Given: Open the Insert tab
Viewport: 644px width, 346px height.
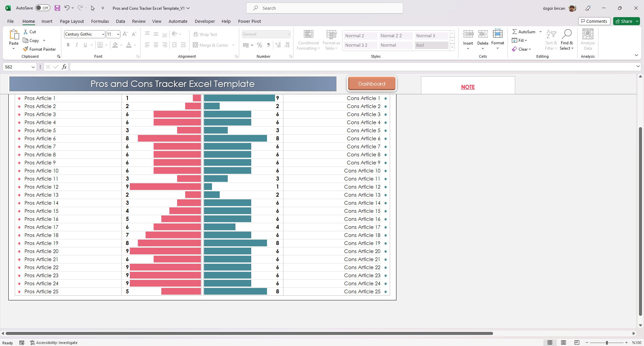Looking at the screenshot, I should point(47,21).
